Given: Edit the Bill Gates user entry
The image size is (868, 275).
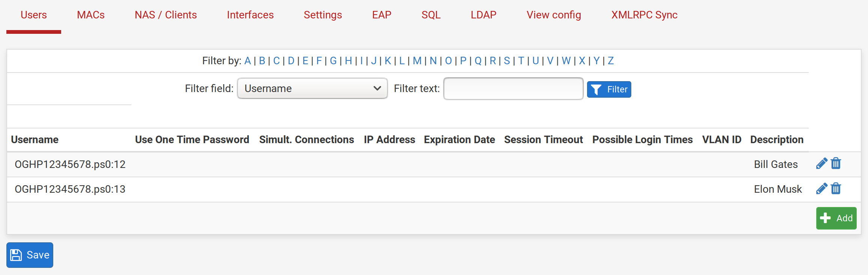Looking at the screenshot, I should click(821, 164).
